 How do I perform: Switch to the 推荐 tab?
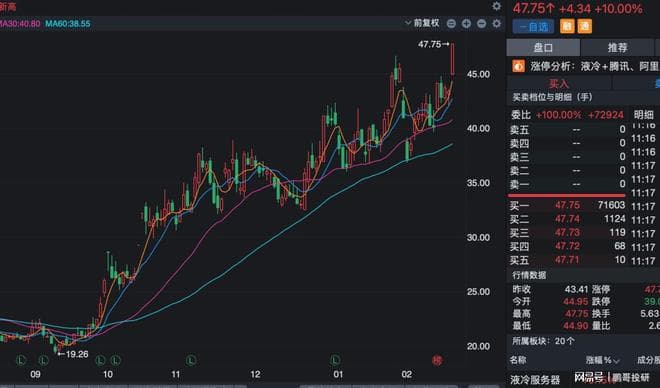617,48
